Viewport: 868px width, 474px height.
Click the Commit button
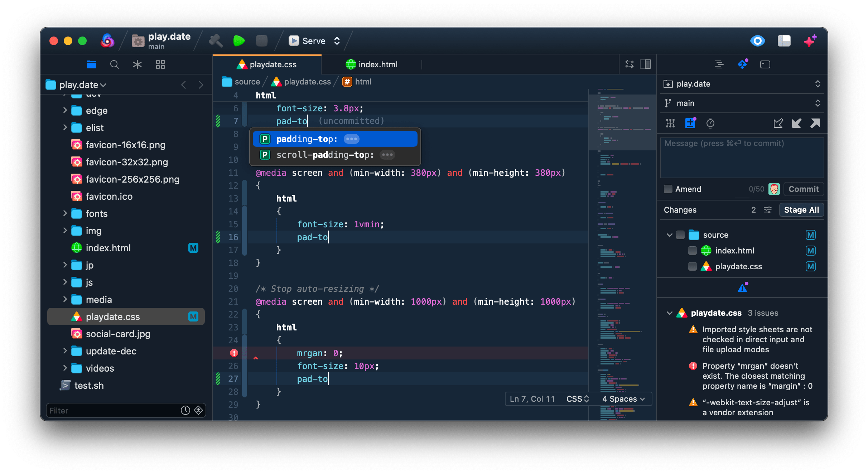pos(804,189)
